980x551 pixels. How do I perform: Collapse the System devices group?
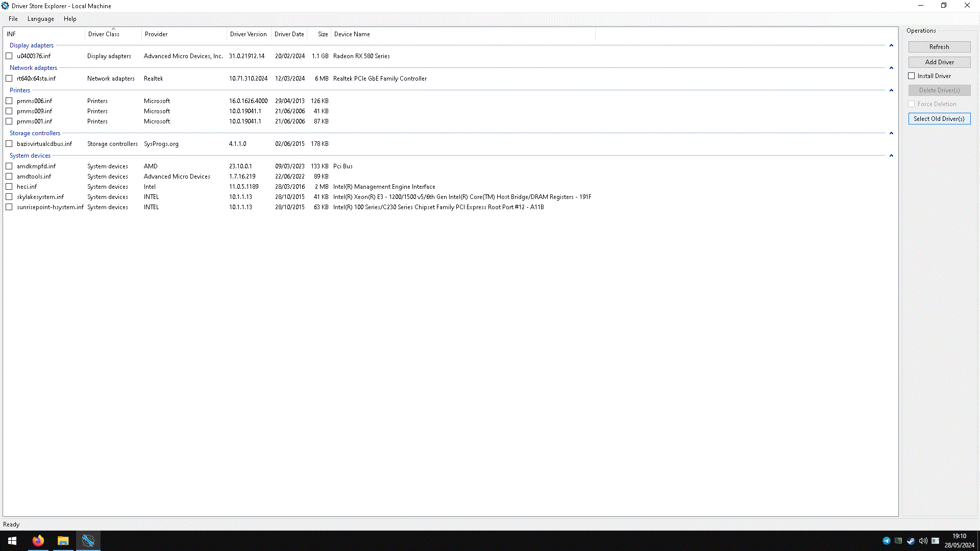point(891,156)
